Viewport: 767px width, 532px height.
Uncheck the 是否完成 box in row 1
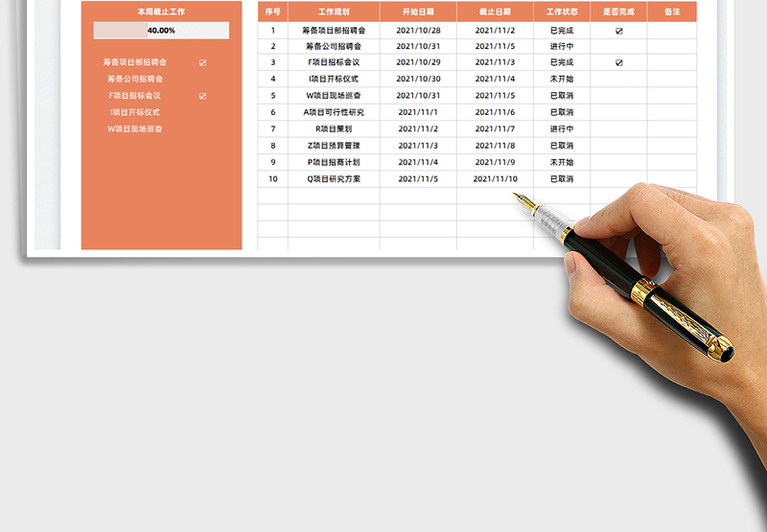618,31
